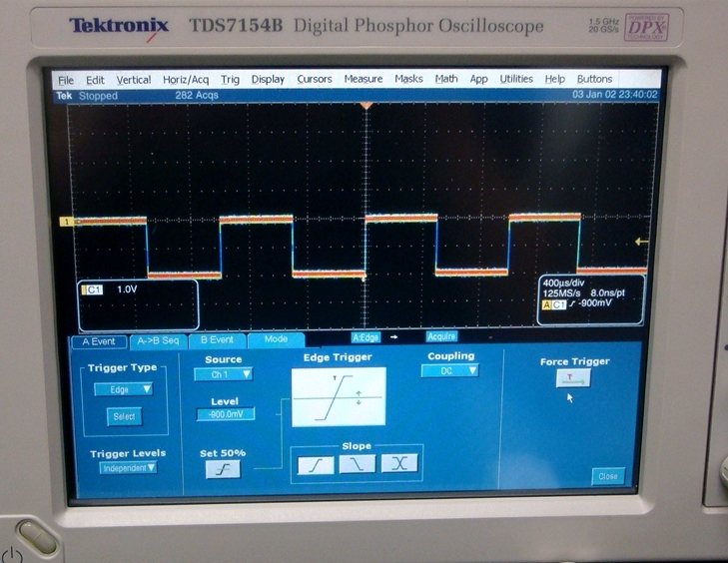
Task: Click the 125MS/s sample rate readout
Action: pyautogui.click(x=561, y=293)
